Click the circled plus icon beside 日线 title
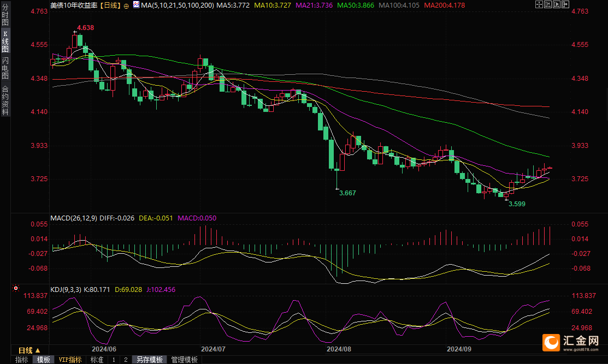 click(127, 5)
